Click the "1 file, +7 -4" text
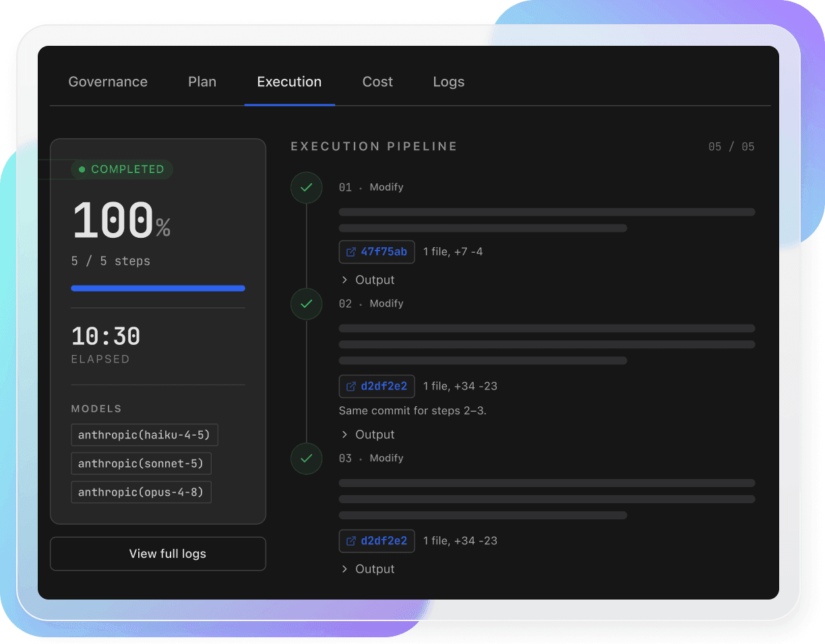 [x=453, y=252]
